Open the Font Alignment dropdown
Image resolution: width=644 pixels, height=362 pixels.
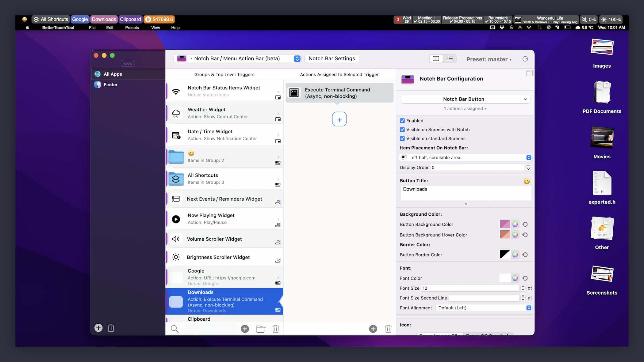(x=484, y=308)
